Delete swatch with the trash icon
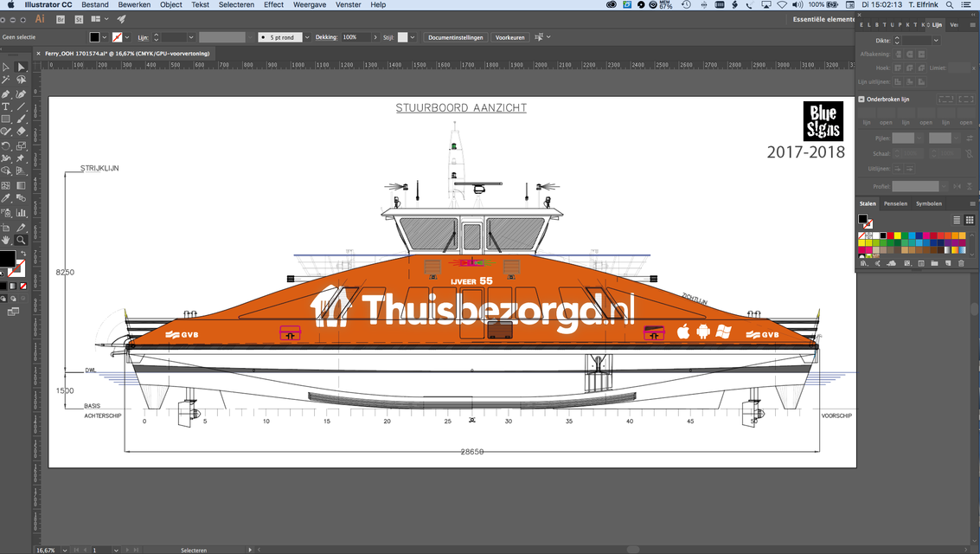Screen dimensions: 980x554 (x=961, y=264)
